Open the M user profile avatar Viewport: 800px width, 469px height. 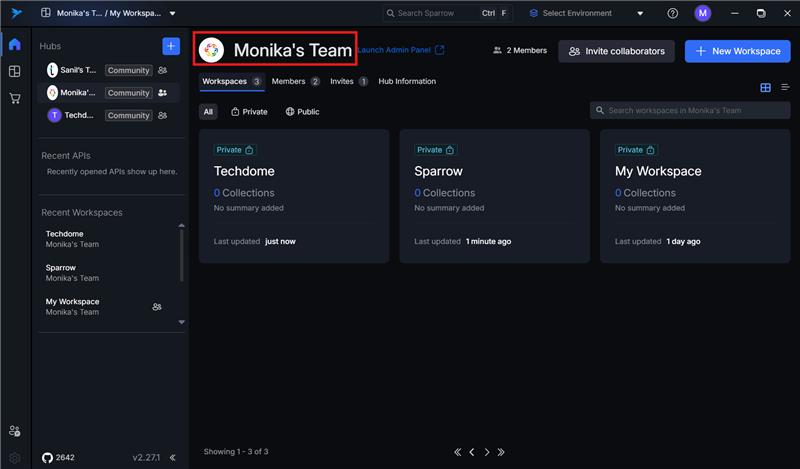[703, 13]
